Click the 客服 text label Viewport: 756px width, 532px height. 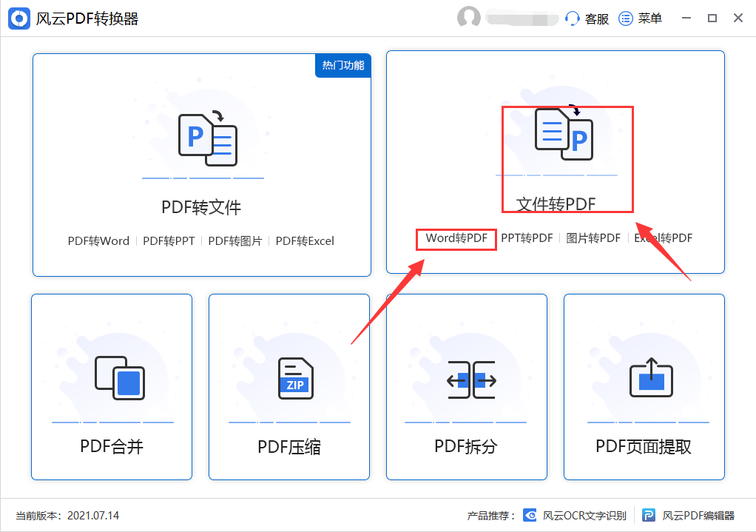click(x=597, y=18)
